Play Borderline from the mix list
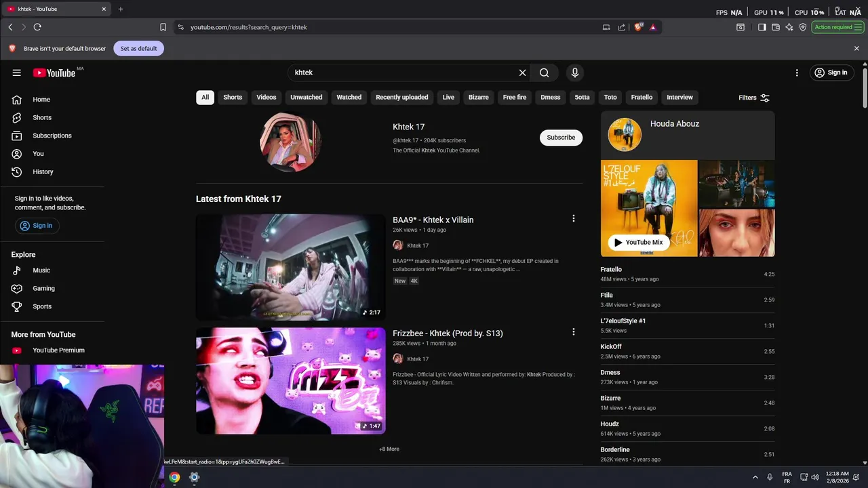 [688, 454]
